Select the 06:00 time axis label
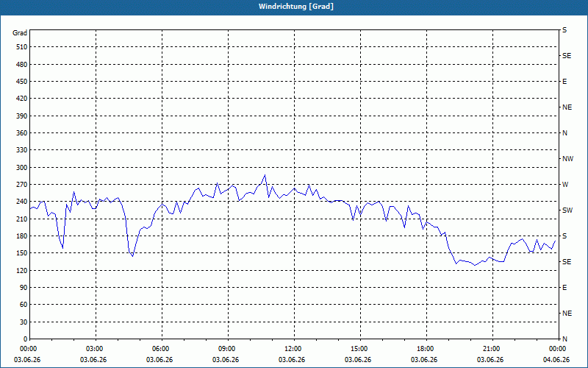The width and height of the screenshot is (588, 368). click(x=162, y=349)
